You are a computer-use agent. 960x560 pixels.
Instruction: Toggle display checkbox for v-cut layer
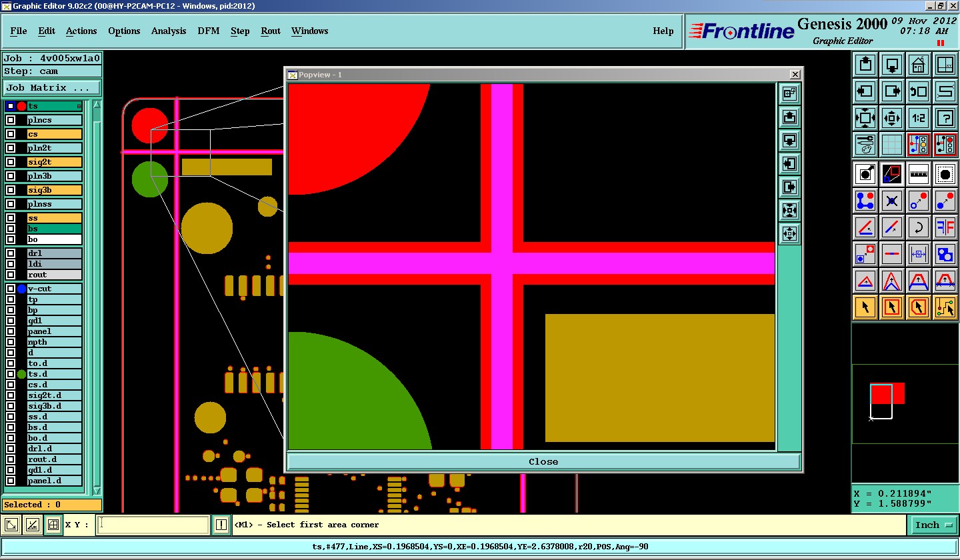[11, 289]
